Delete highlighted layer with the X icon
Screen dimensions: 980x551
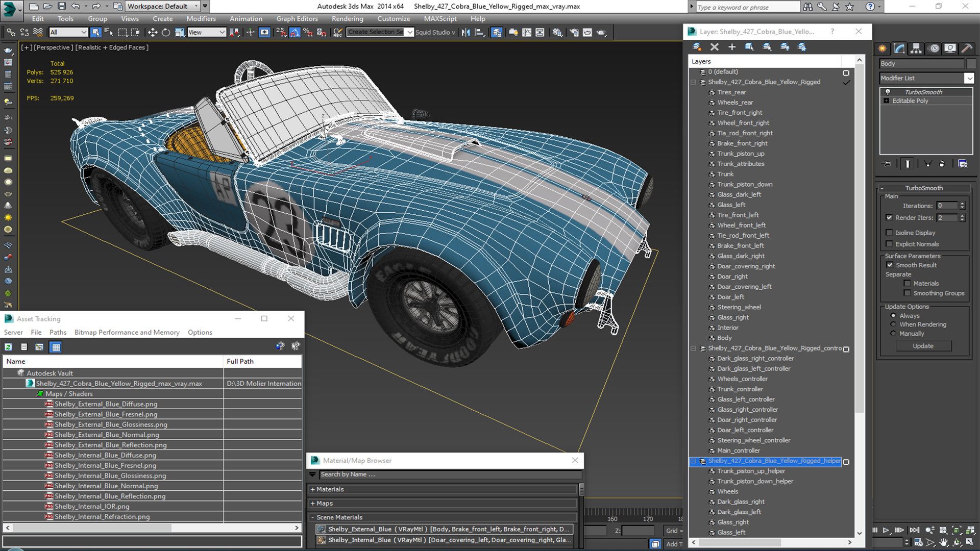click(x=715, y=47)
